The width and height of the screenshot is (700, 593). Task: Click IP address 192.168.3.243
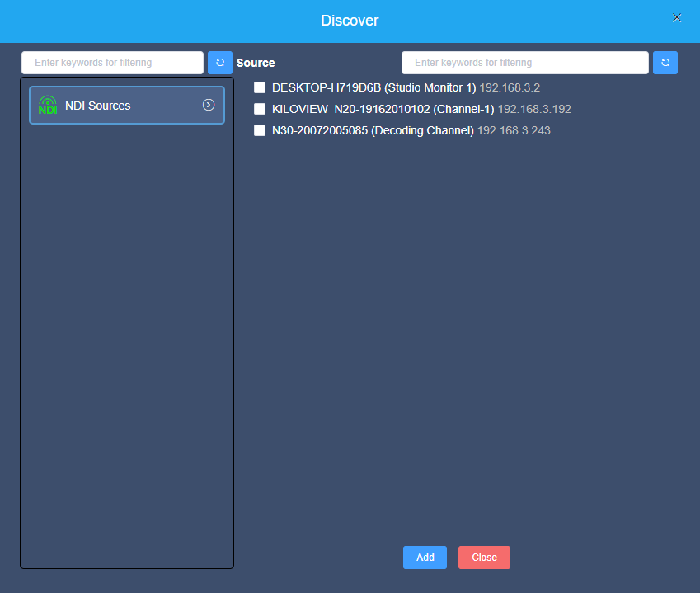514,131
